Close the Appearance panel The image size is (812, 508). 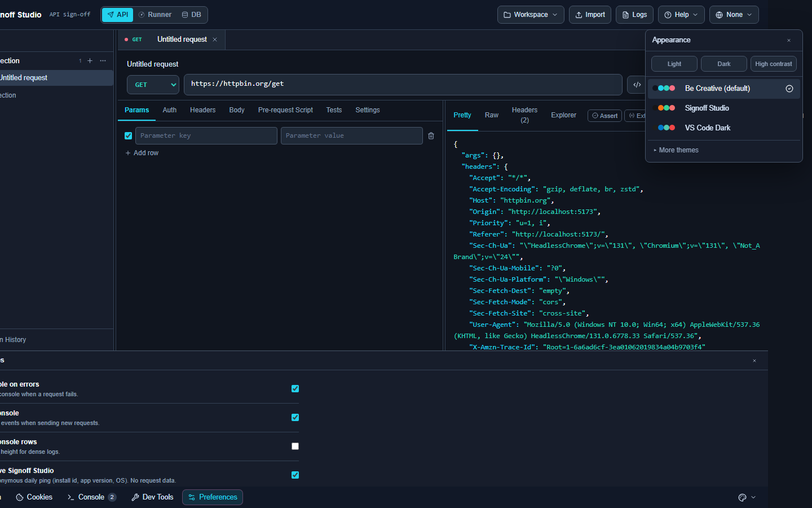click(789, 40)
